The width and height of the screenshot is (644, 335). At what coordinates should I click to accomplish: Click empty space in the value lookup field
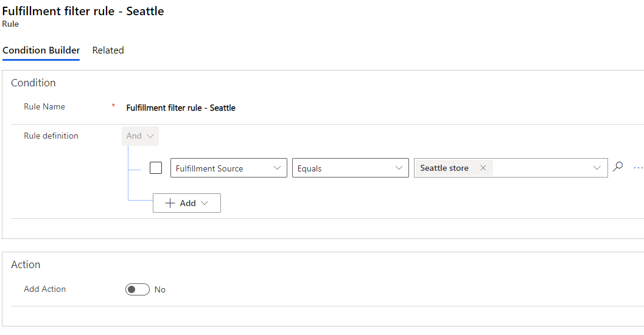[x=542, y=168]
